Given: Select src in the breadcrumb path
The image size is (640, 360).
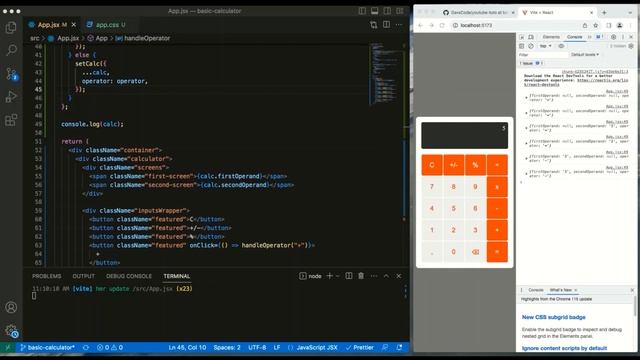Looking at the screenshot, I should (x=35, y=38).
